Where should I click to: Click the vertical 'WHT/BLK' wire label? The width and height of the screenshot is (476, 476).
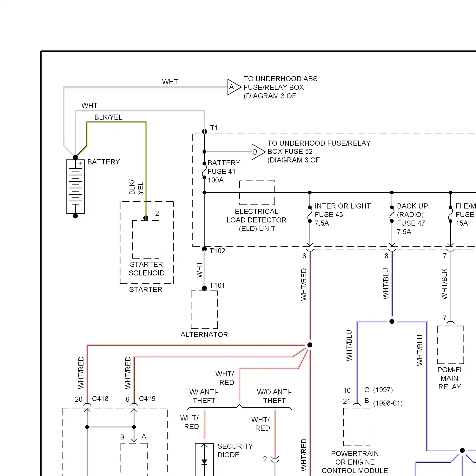[444, 284]
